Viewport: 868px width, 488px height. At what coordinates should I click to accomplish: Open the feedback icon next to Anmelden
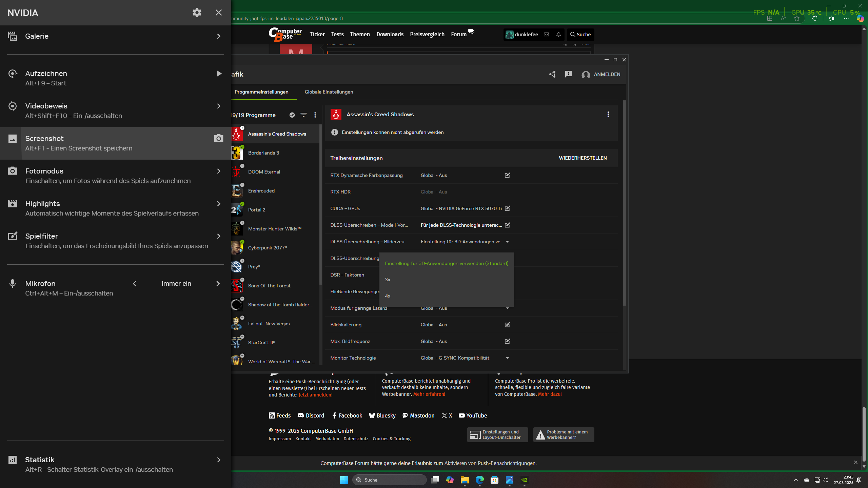click(x=569, y=74)
